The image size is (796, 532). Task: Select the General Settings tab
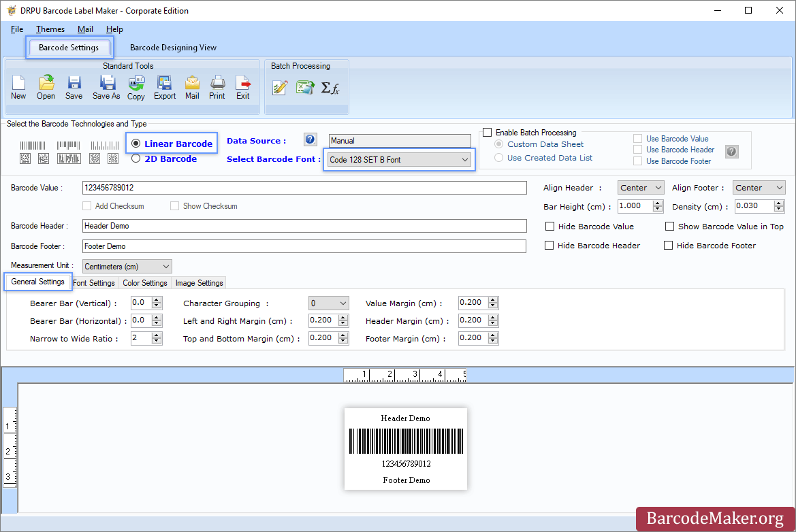pyautogui.click(x=37, y=282)
